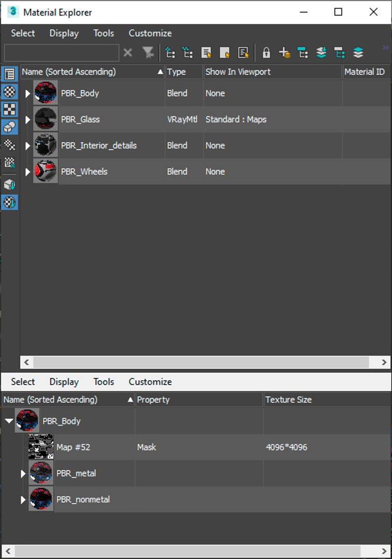This screenshot has width=392, height=559.
Task: Sort by the Show In Viewport column header
Action: click(x=272, y=72)
